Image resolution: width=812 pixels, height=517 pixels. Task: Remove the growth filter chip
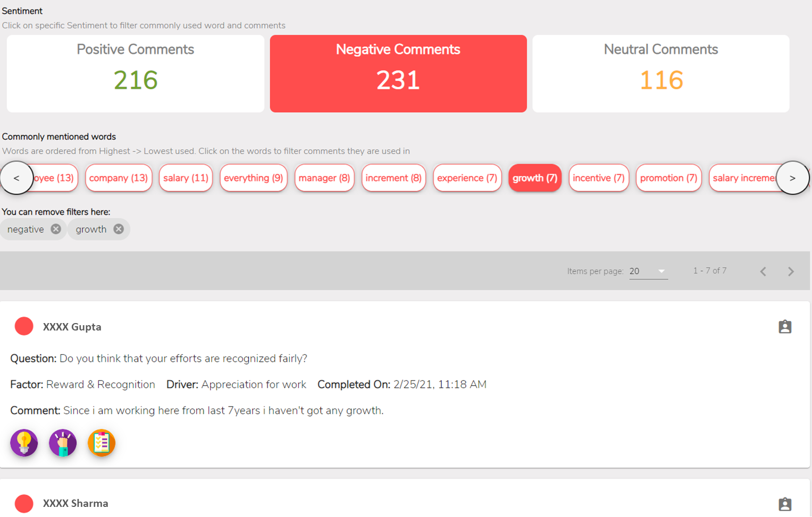click(119, 229)
